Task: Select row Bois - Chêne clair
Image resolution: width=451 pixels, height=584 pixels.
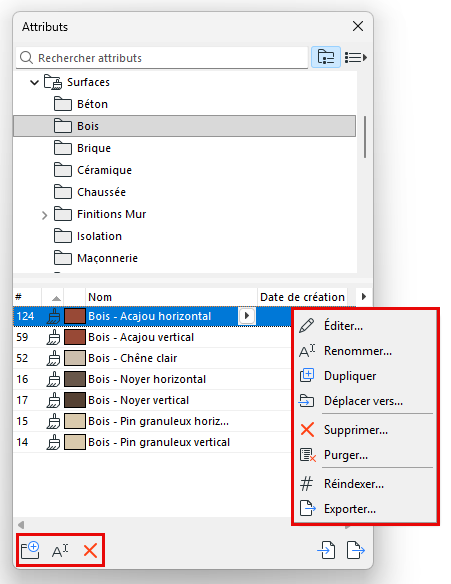Action: pyautogui.click(x=152, y=358)
